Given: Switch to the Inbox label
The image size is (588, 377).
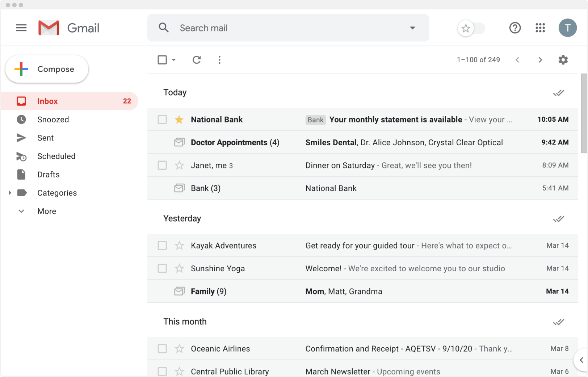Looking at the screenshot, I should (47, 101).
